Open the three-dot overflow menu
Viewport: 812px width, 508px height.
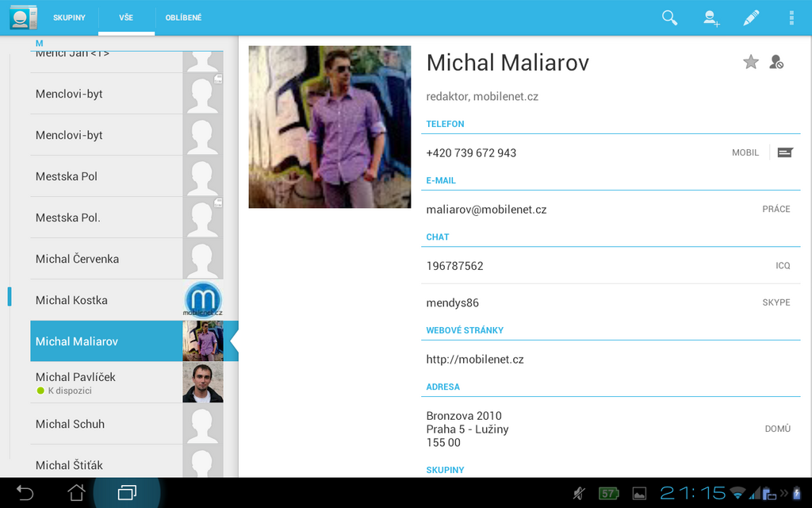(791, 17)
